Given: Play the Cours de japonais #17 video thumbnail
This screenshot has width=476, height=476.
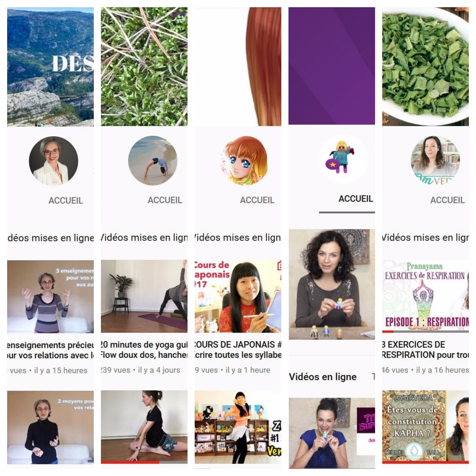Looking at the screenshot, I should point(238,296).
